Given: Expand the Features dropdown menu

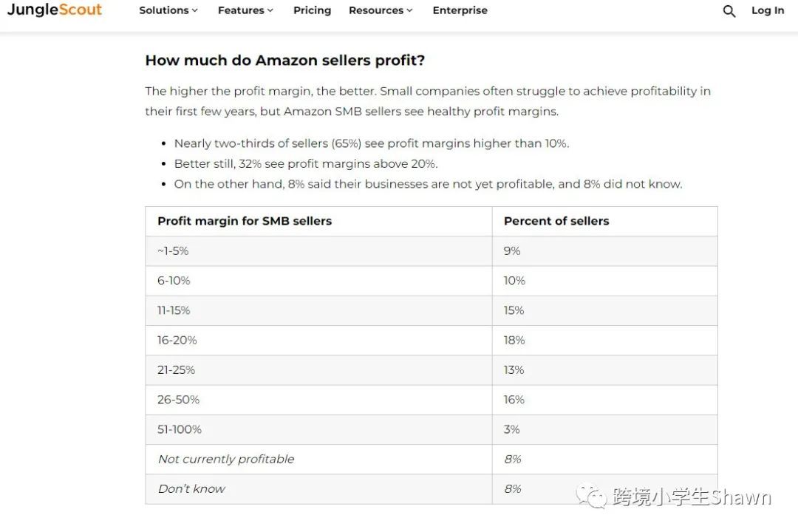Looking at the screenshot, I should [245, 10].
